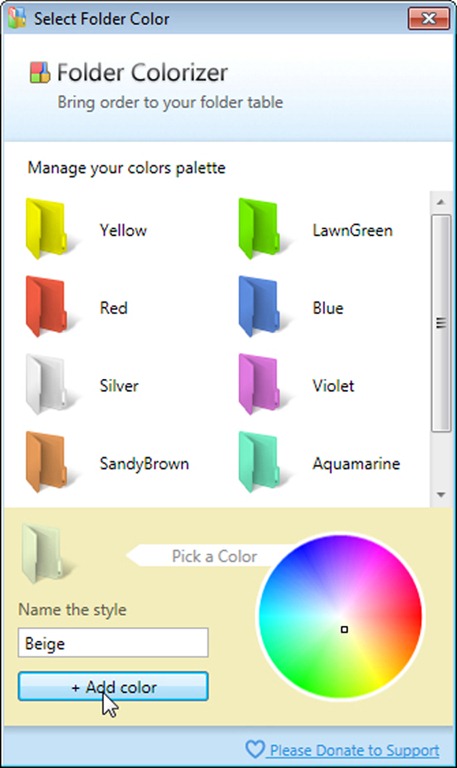Choose the LawnGreen folder icon
Viewport: 457px width, 768px height.
259,228
